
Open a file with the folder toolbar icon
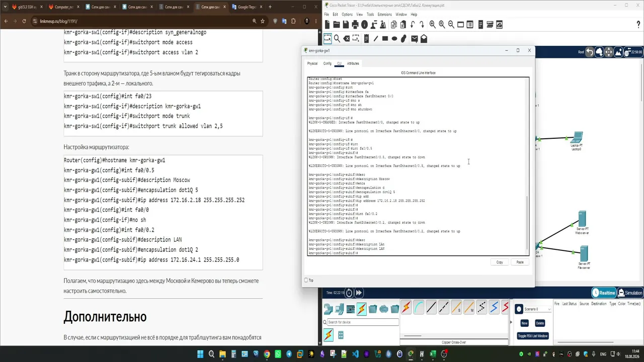click(x=336, y=25)
